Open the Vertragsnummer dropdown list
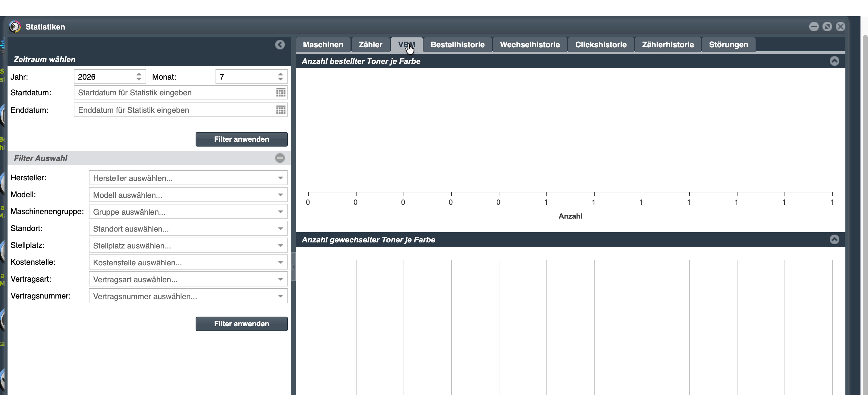This screenshot has height=395, width=868. click(188, 296)
